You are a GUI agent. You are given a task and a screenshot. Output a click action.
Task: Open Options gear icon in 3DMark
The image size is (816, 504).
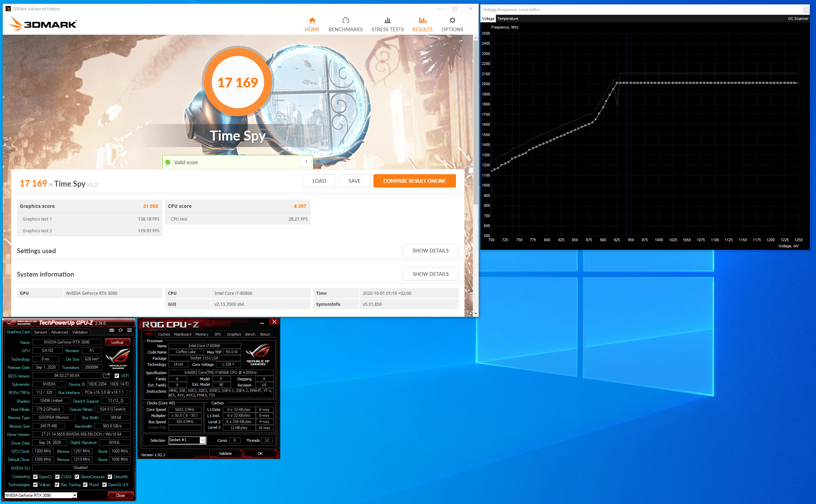click(x=452, y=20)
